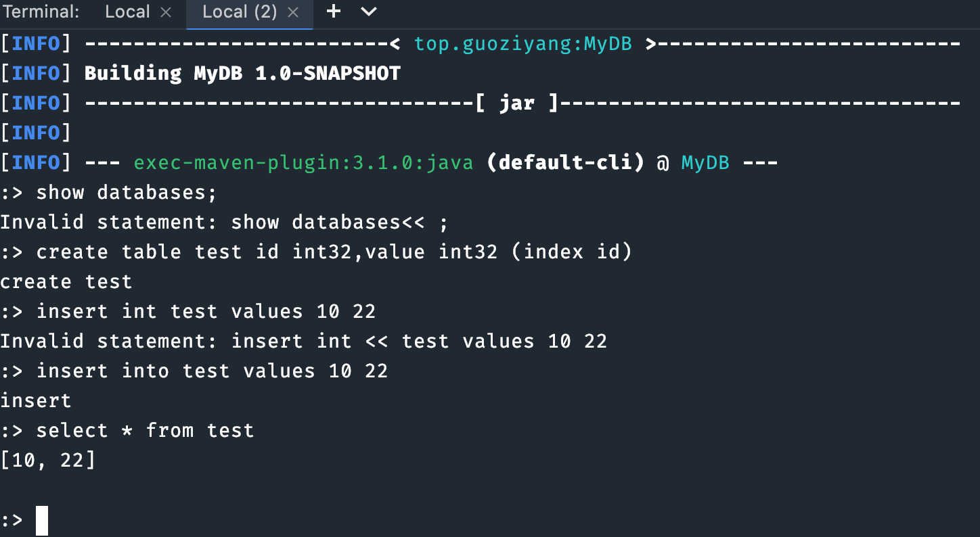Click the Terminal panel label
980x537 pixels.
pos(41,11)
